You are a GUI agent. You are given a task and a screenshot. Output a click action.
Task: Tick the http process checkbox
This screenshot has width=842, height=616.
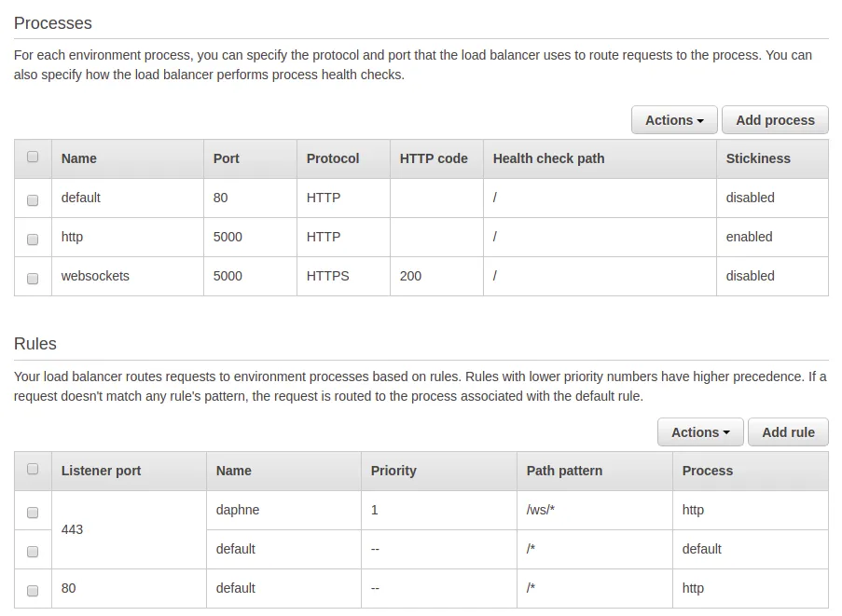(x=33, y=239)
